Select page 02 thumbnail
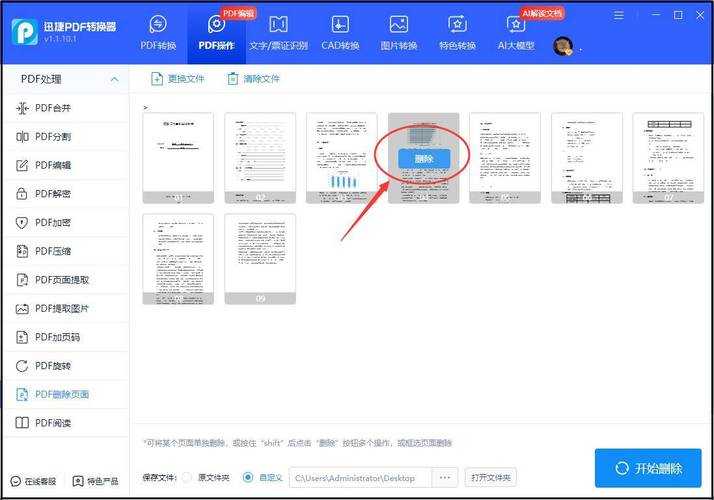 point(260,158)
